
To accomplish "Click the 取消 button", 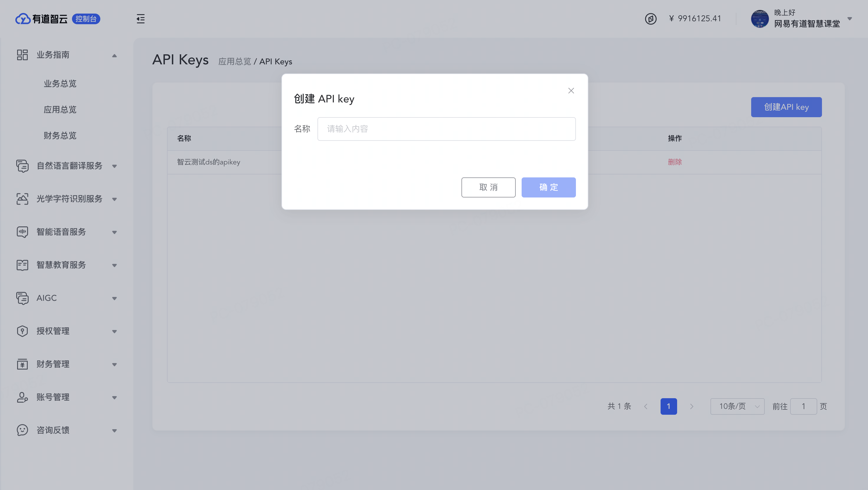I will [488, 187].
